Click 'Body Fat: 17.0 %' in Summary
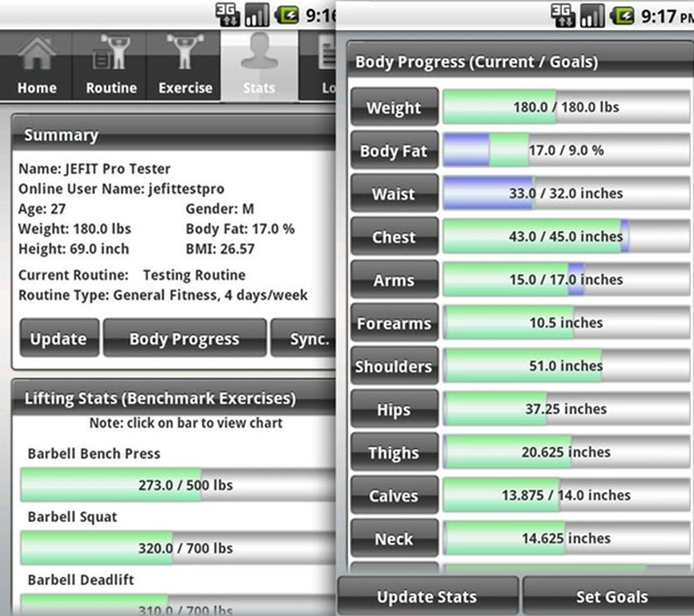Viewport: 694px width, 616px height. (x=240, y=228)
